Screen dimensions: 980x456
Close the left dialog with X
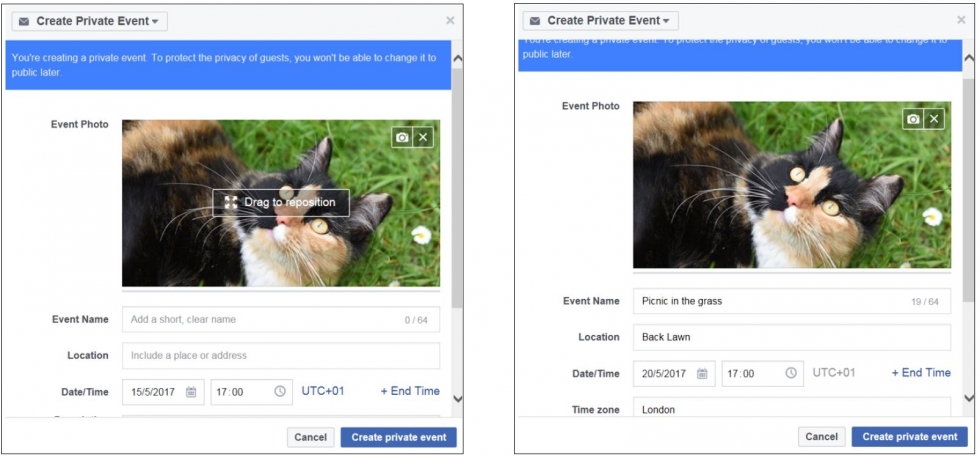(450, 21)
